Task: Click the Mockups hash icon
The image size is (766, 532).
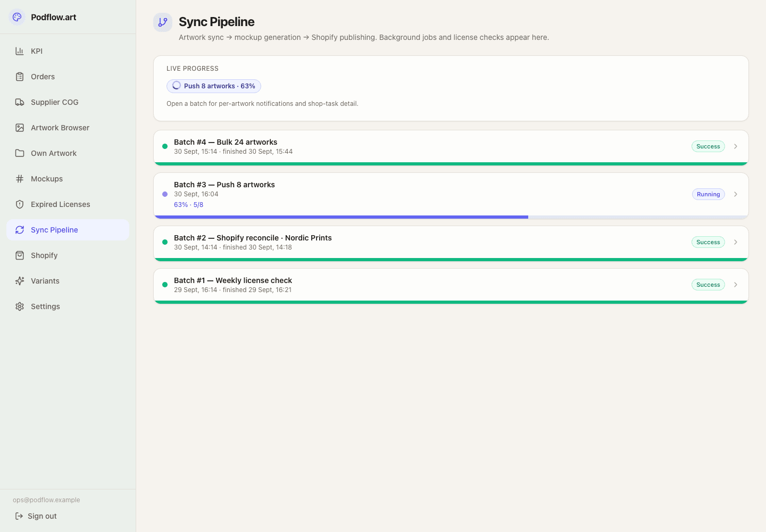Action: pos(20,179)
